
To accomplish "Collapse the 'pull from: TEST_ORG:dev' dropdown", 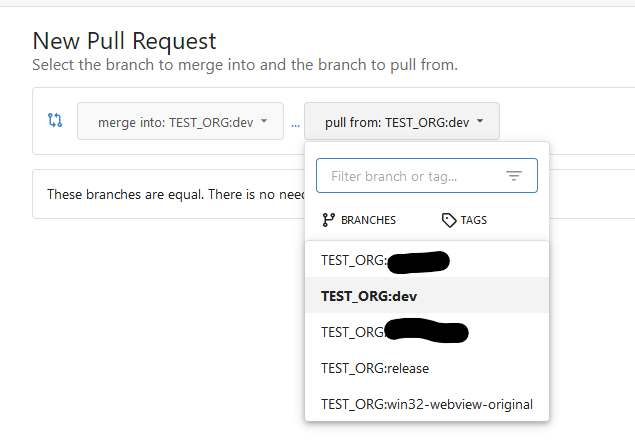I will [x=401, y=122].
